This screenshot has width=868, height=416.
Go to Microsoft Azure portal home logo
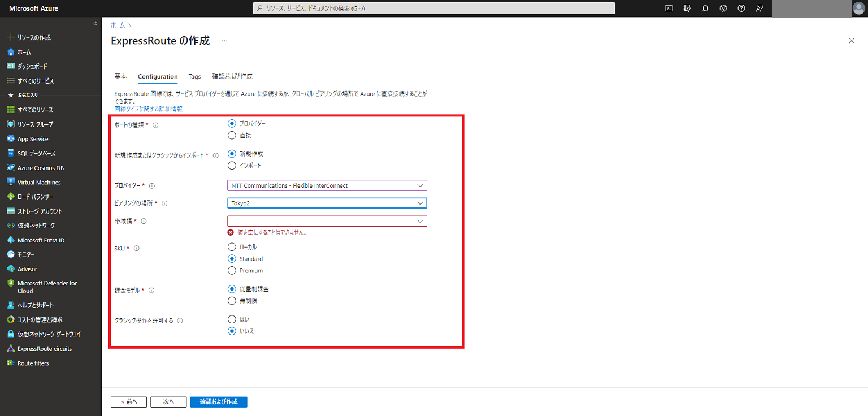[x=33, y=8]
